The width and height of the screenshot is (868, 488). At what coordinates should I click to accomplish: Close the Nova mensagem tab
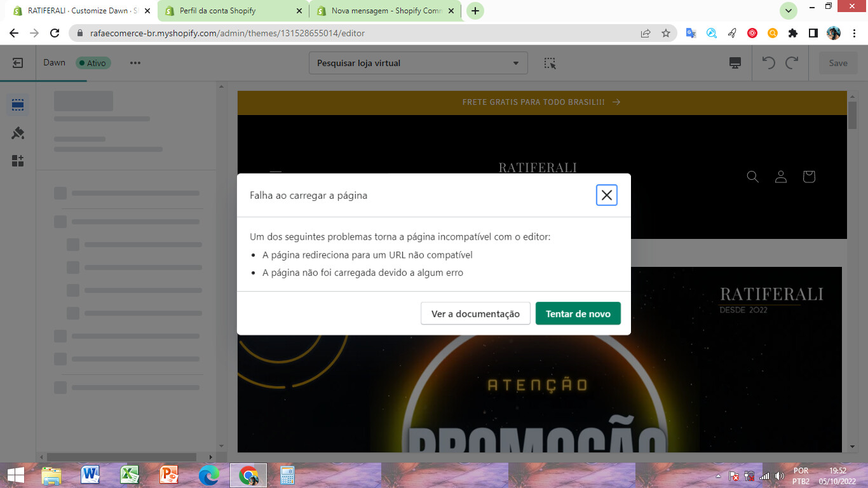[x=451, y=11]
